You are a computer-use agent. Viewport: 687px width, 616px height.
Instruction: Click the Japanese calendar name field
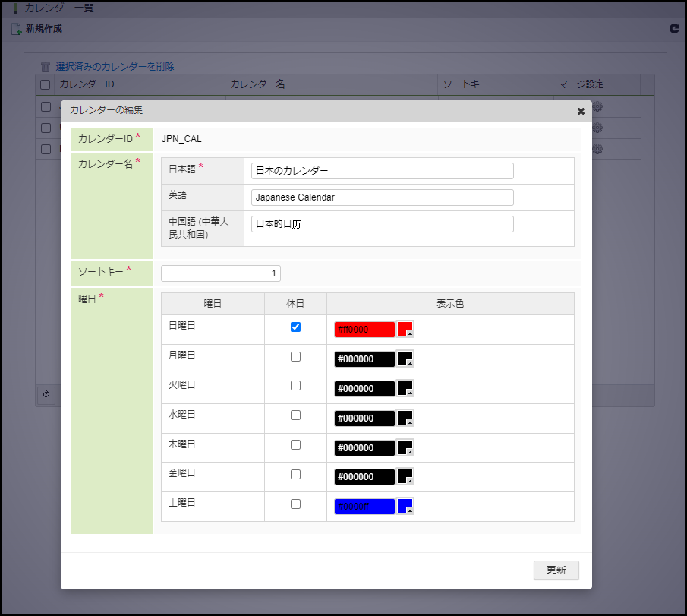click(382, 171)
